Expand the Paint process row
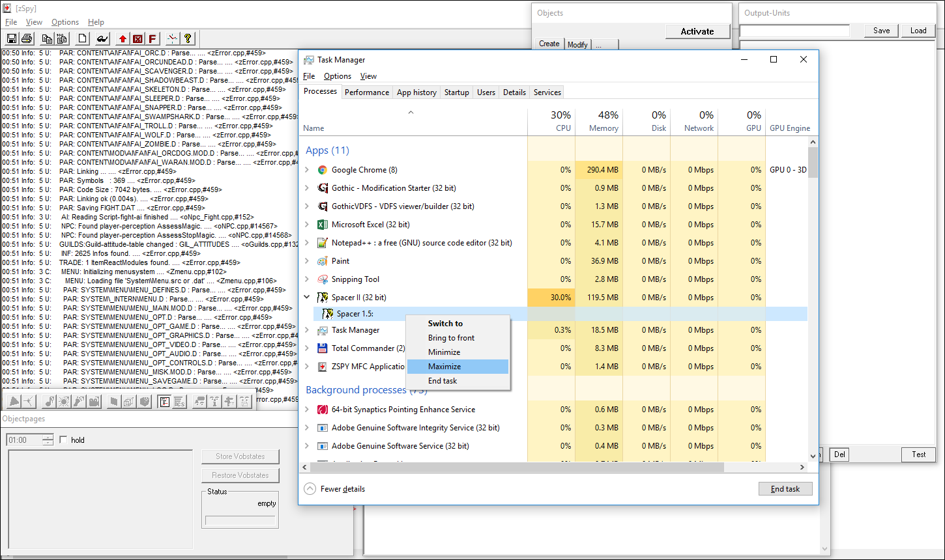Viewport: 945px width, 560px height. coord(307,261)
